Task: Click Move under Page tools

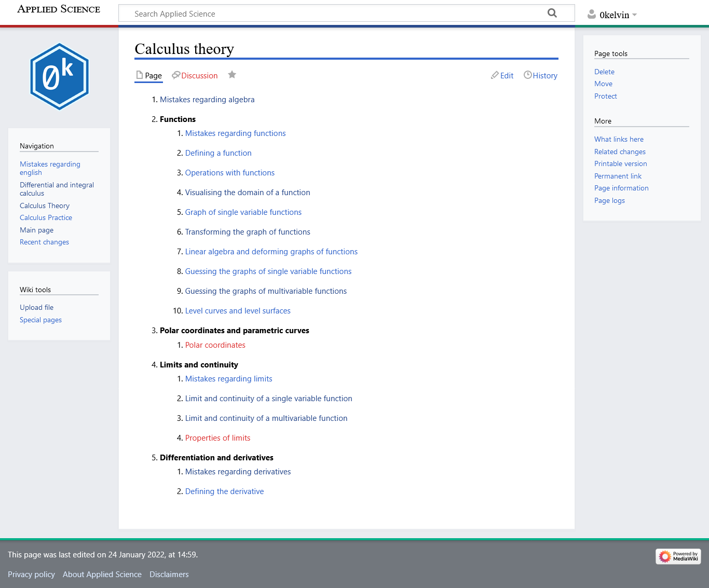Action: (603, 84)
